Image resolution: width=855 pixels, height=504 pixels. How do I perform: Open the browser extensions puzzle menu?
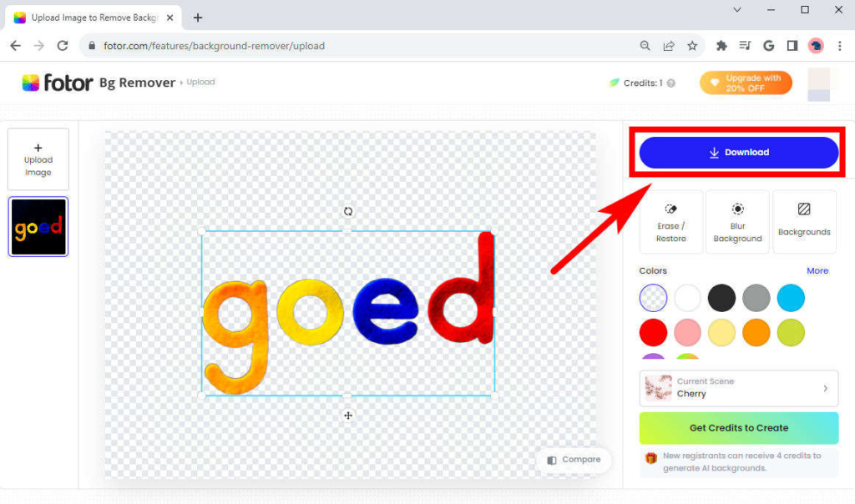pyautogui.click(x=721, y=46)
